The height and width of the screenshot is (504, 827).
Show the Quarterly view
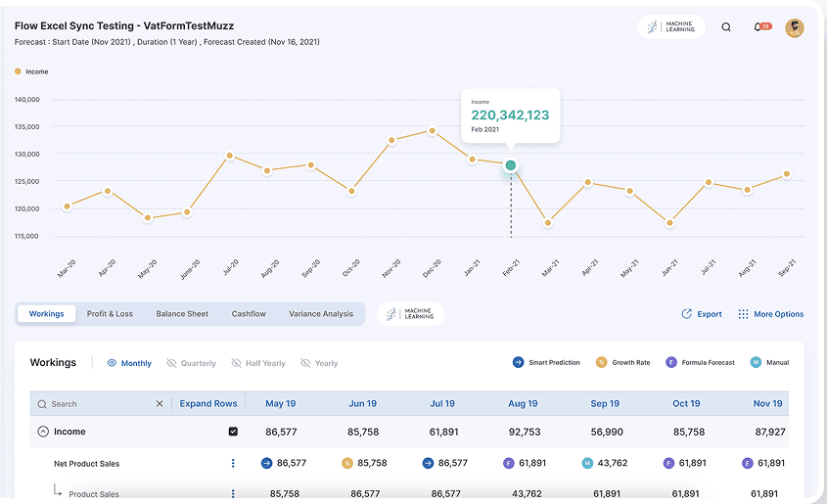(191, 363)
